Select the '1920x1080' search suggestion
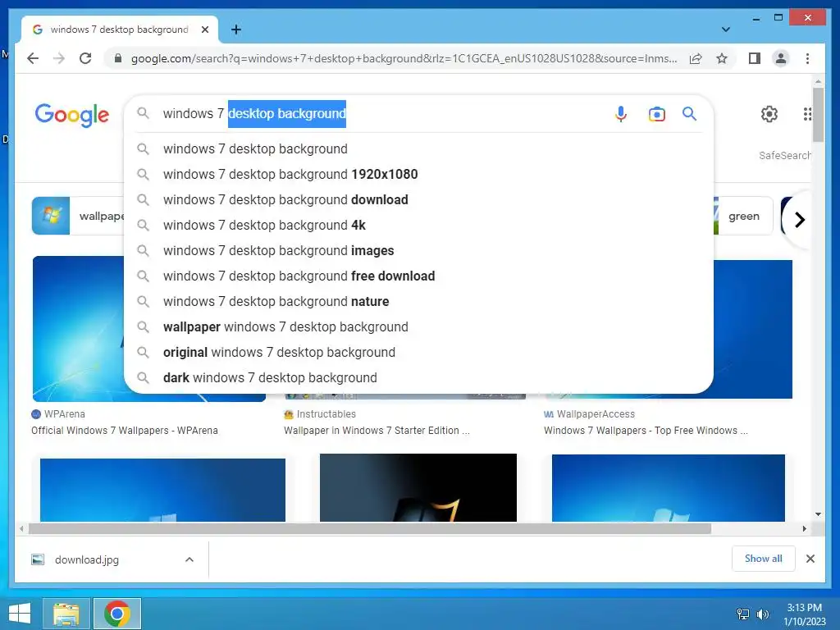 point(418,174)
